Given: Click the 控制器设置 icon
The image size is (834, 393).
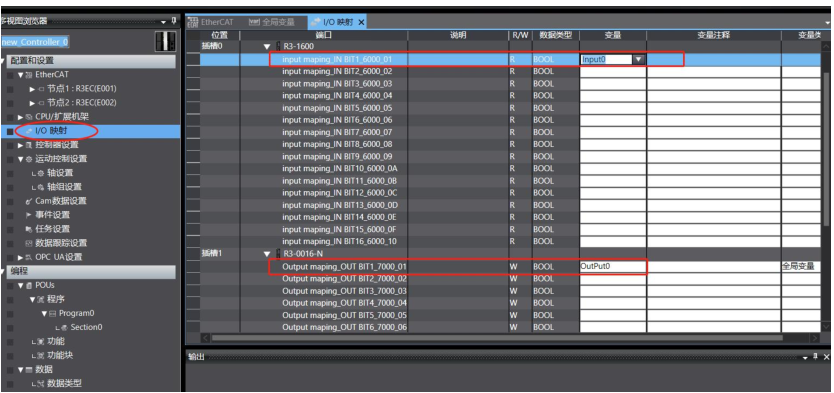Looking at the screenshot, I should 29,145.
